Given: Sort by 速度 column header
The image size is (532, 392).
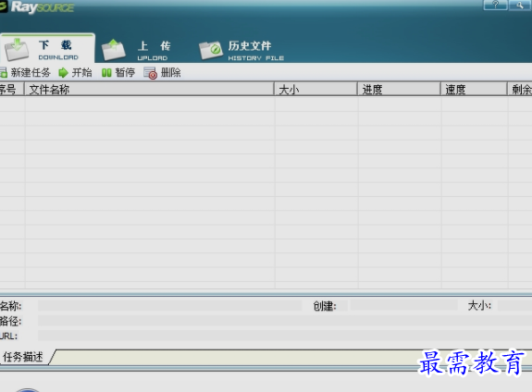Looking at the screenshot, I should [x=474, y=89].
